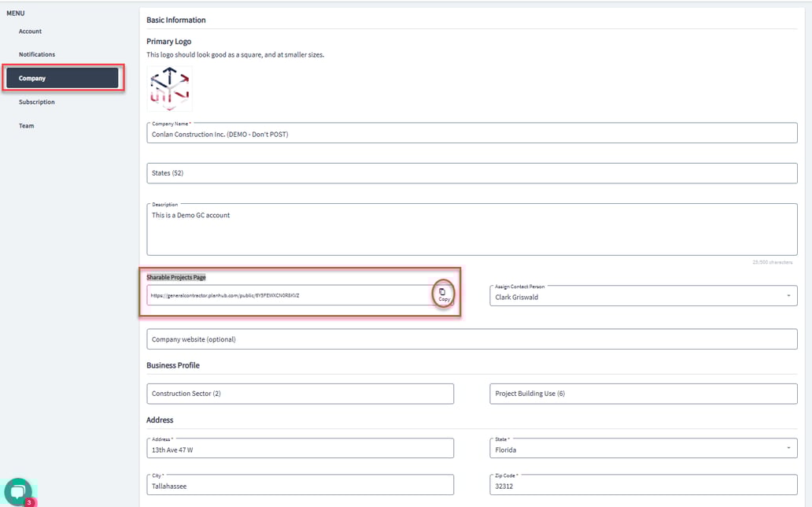The height and width of the screenshot is (507, 812).
Task: Edit the Company Name field
Action: (471, 133)
